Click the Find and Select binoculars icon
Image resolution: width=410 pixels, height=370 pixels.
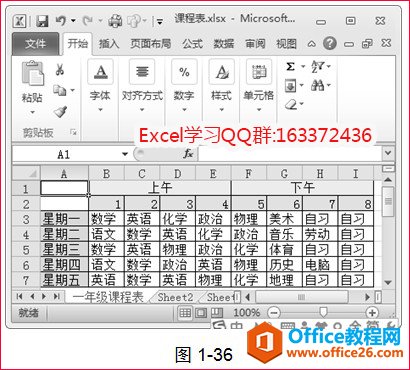click(x=317, y=86)
